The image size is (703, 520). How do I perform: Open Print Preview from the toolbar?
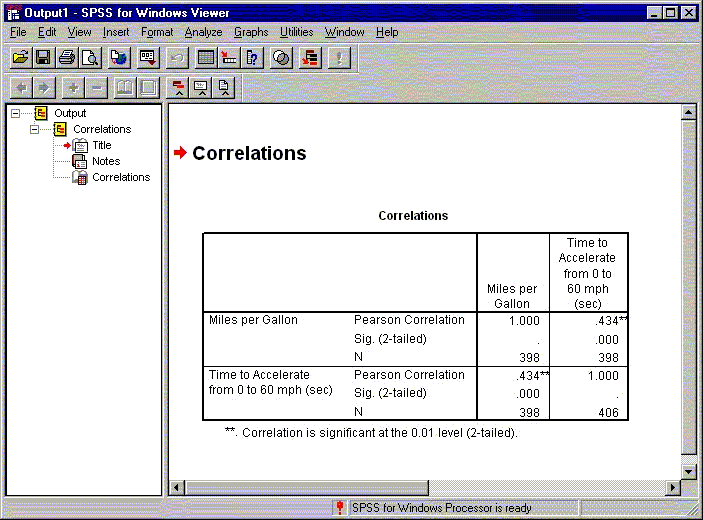point(91,58)
